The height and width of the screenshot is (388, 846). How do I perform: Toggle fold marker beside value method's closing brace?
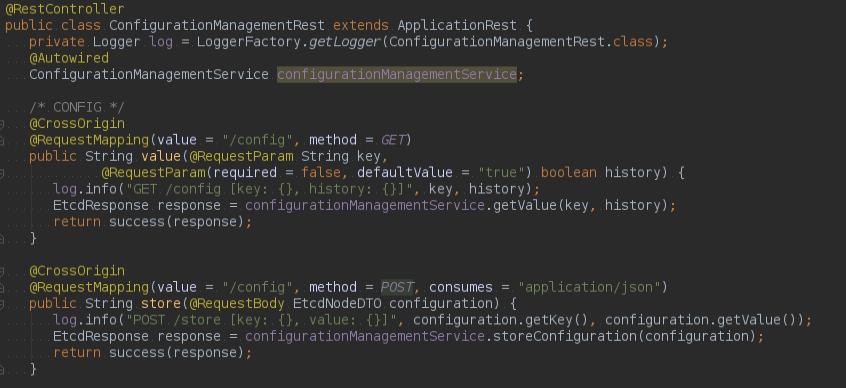2,239
